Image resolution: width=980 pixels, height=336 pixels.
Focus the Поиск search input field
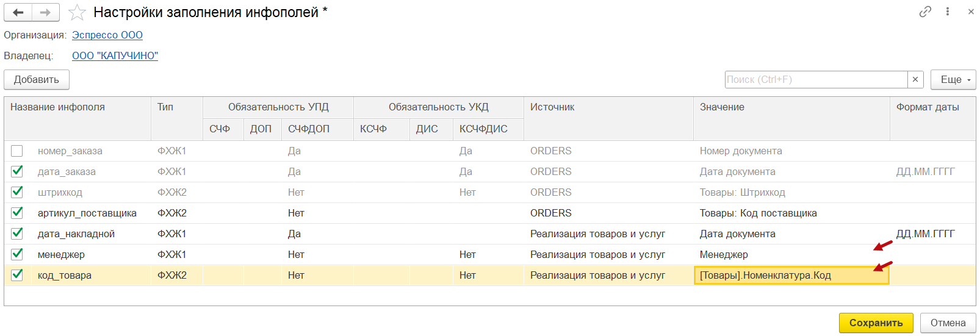pyautogui.click(x=816, y=79)
